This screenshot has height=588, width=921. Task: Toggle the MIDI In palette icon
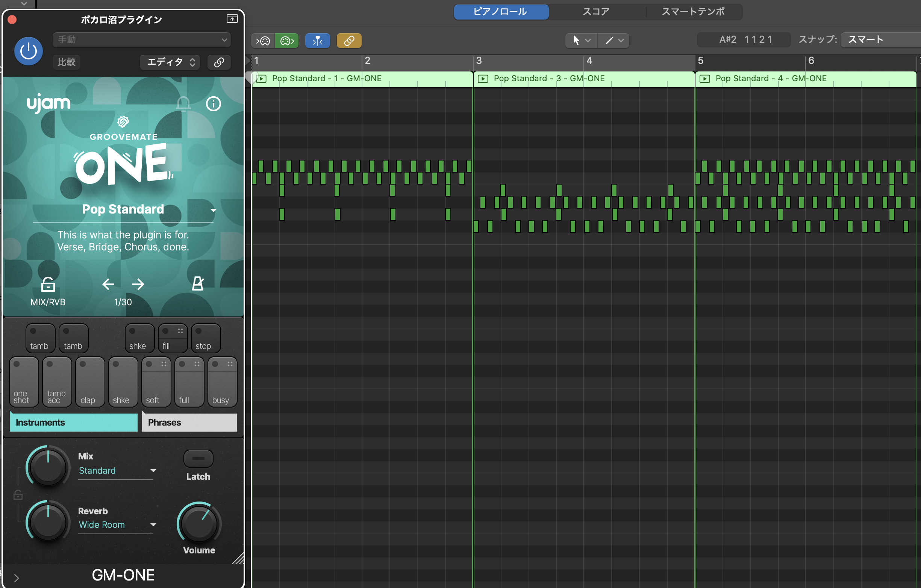(263, 41)
